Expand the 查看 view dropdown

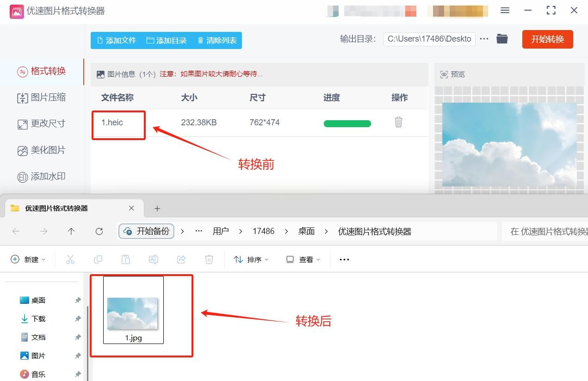point(303,259)
